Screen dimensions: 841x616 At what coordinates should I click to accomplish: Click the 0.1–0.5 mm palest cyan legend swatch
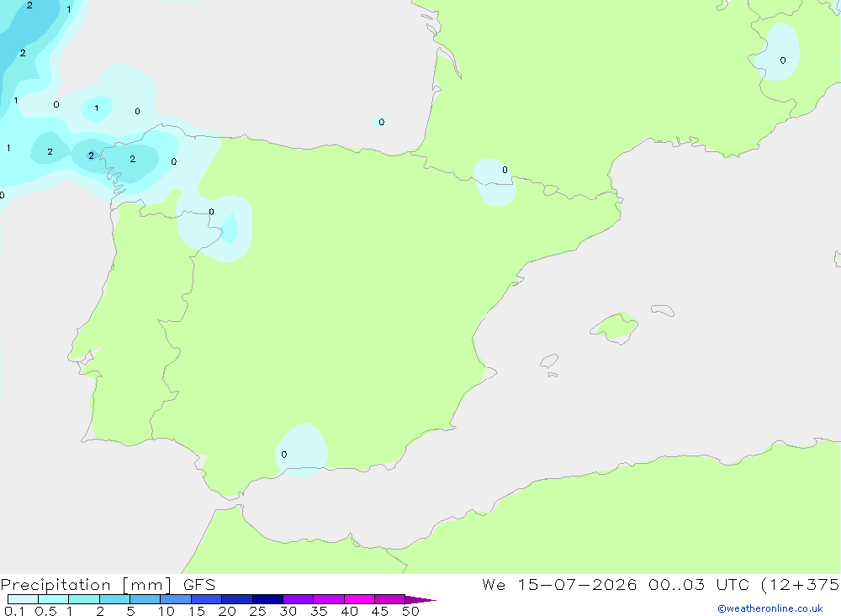click(23, 599)
